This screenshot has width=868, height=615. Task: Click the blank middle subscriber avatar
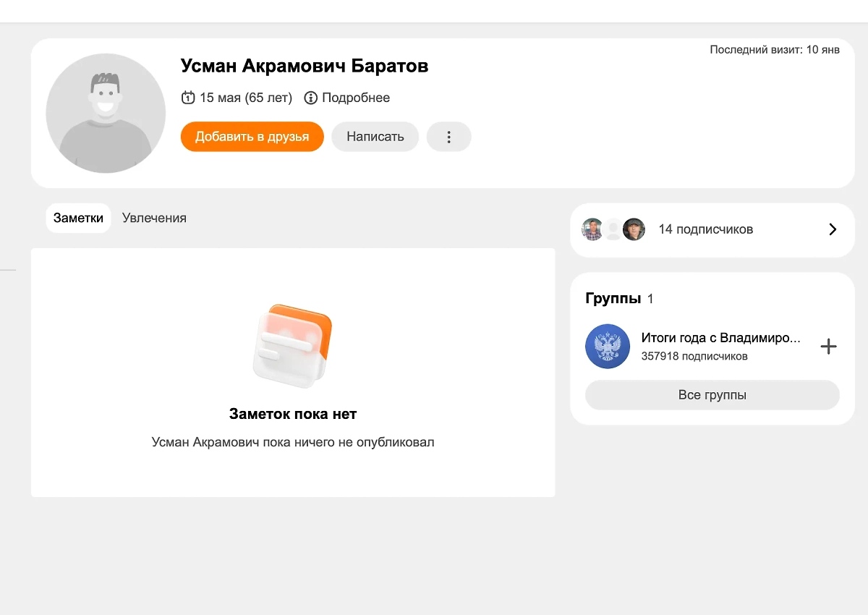(613, 229)
